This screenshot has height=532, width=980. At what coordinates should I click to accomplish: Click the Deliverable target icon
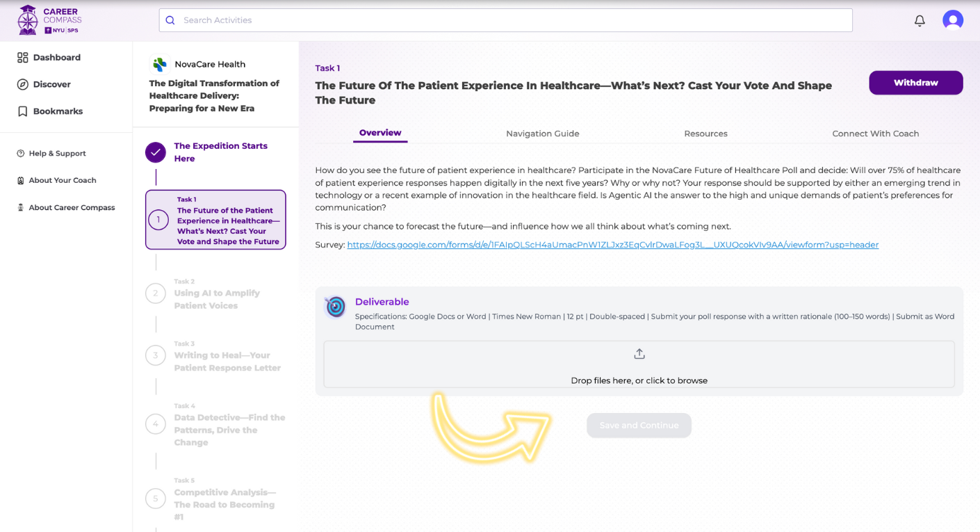(336, 307)
